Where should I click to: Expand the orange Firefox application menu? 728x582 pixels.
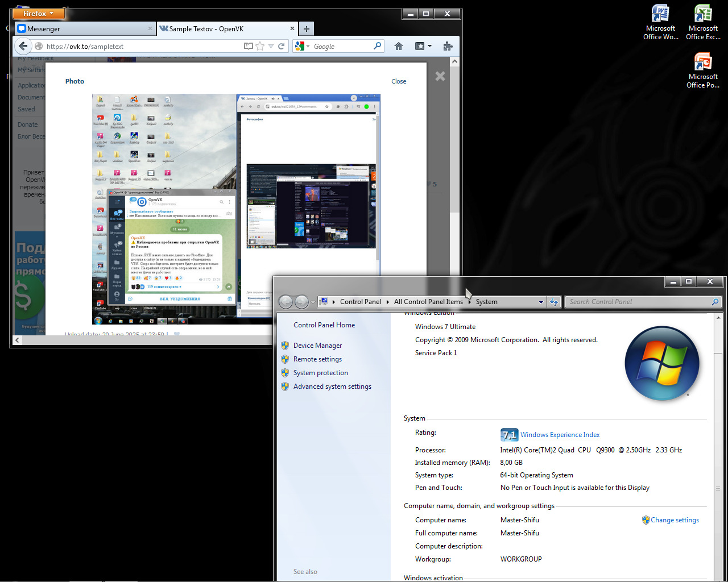pos(39,14)
